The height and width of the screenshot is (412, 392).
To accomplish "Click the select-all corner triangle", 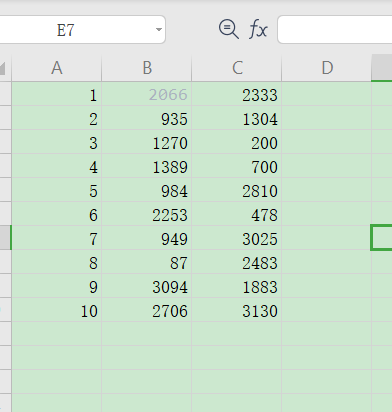I will 3,68.
